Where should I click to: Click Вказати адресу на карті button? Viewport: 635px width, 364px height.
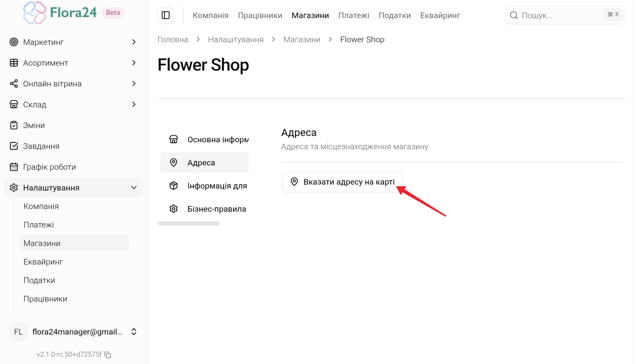click(342, 182)
